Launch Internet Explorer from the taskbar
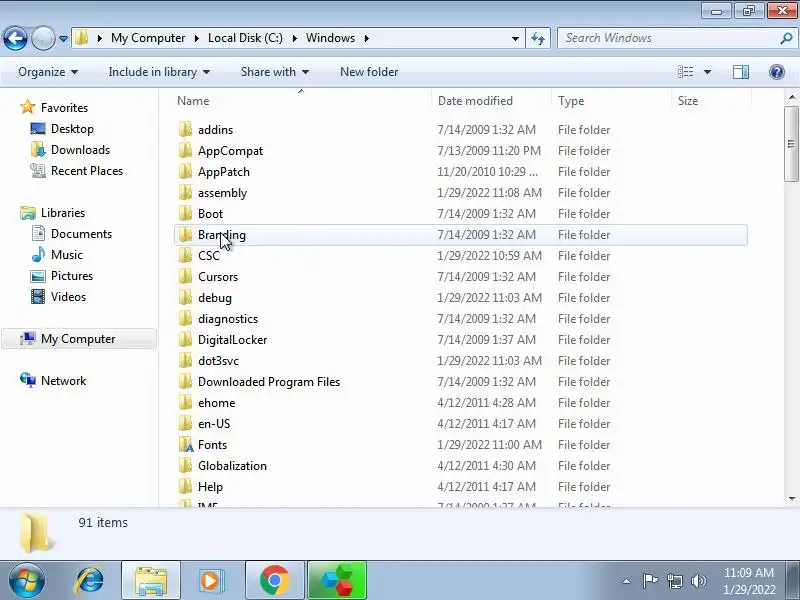Screen dimensions: 800x600 pyautogui.click(x=89, y=581)
